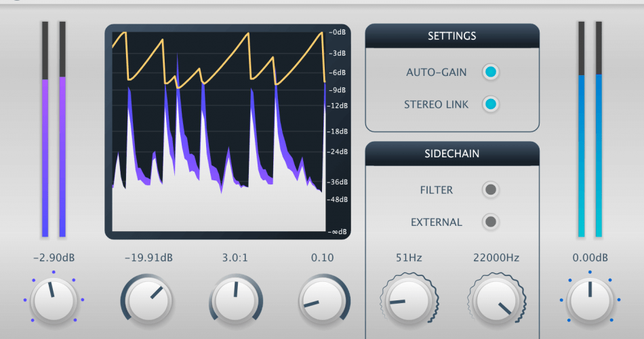Image resolution: width=644 pixels, height=339 pixels.
Task: Click the 22000Hz sidechain filter knob
Action: 496,300
